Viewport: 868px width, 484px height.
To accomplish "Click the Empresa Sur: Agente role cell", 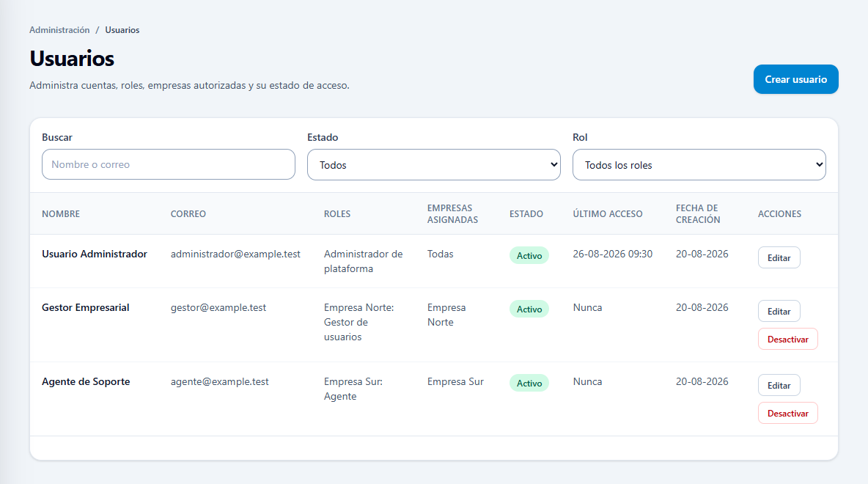I will (x=353, y=389).
